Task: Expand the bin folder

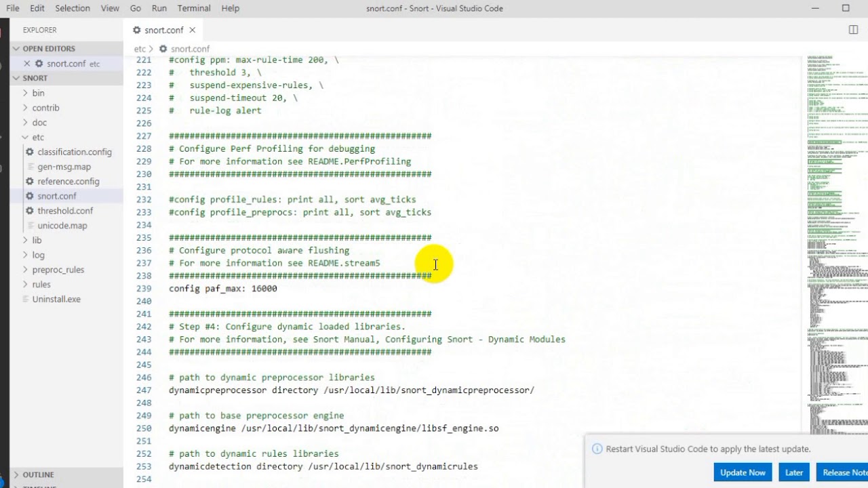Action: [x=38, y=93]
